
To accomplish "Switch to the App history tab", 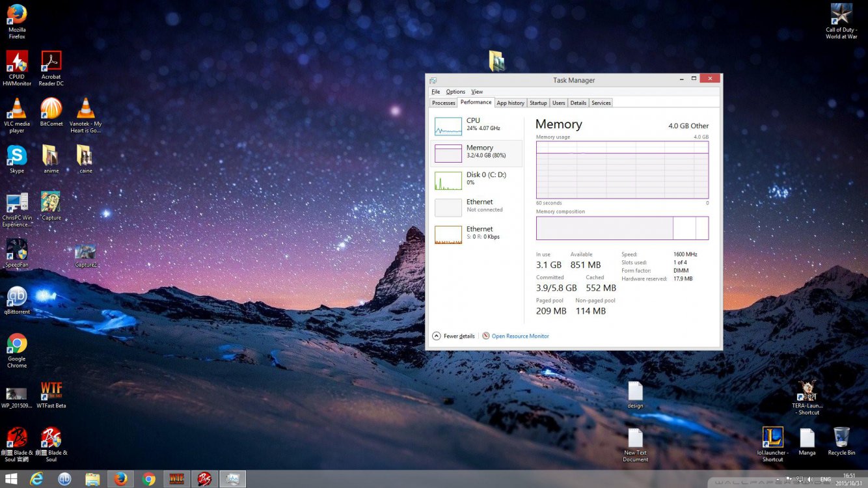I will (x=511, y=103).
